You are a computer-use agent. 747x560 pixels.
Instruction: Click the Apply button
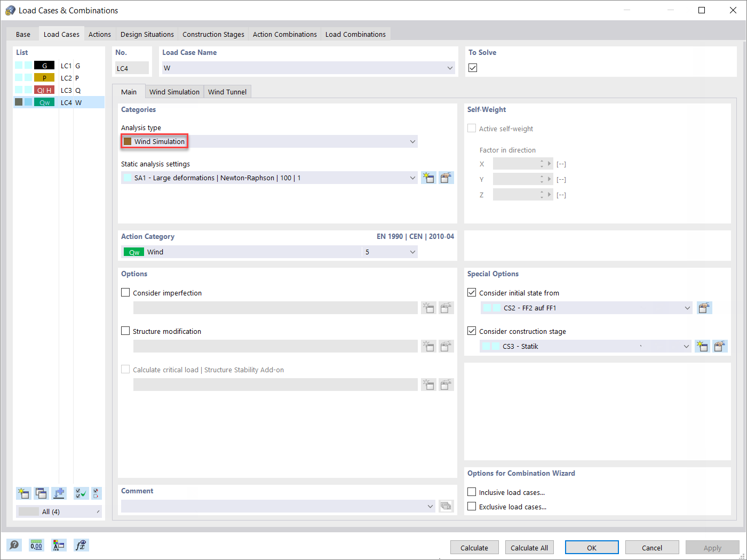point(712,548)
